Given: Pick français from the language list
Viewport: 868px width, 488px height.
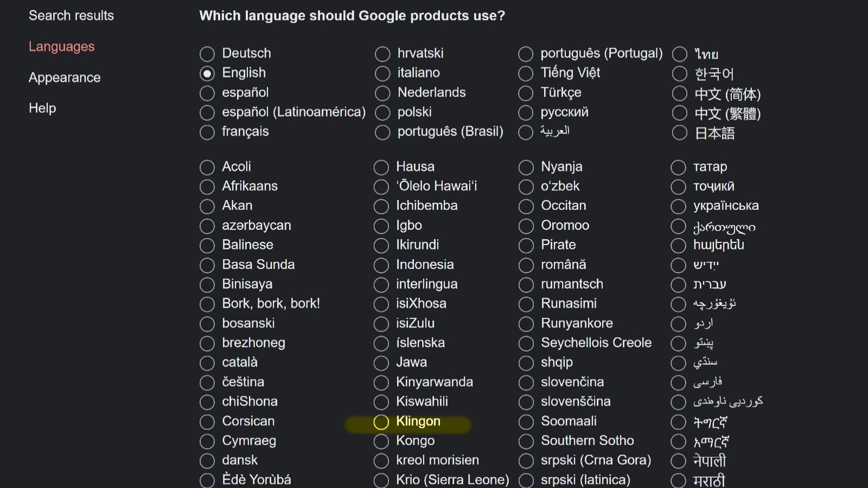Looking at the screenshot, I should [207, 132].
